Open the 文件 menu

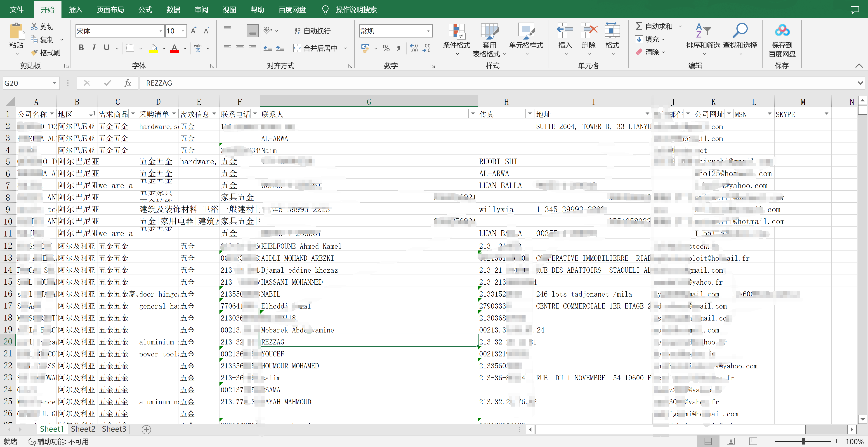(17, 9)
